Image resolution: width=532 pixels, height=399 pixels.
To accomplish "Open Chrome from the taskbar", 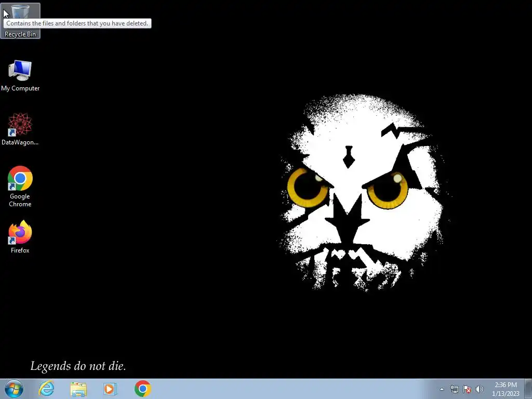I will [143, 389].
